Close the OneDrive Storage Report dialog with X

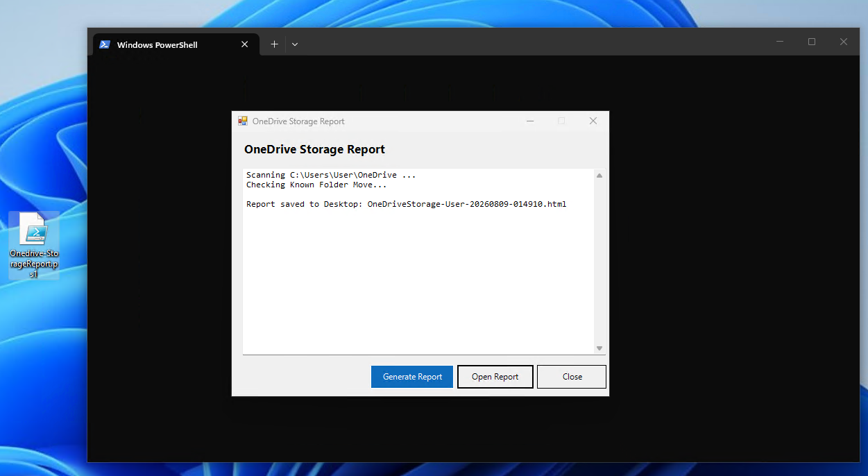[593, 121]
